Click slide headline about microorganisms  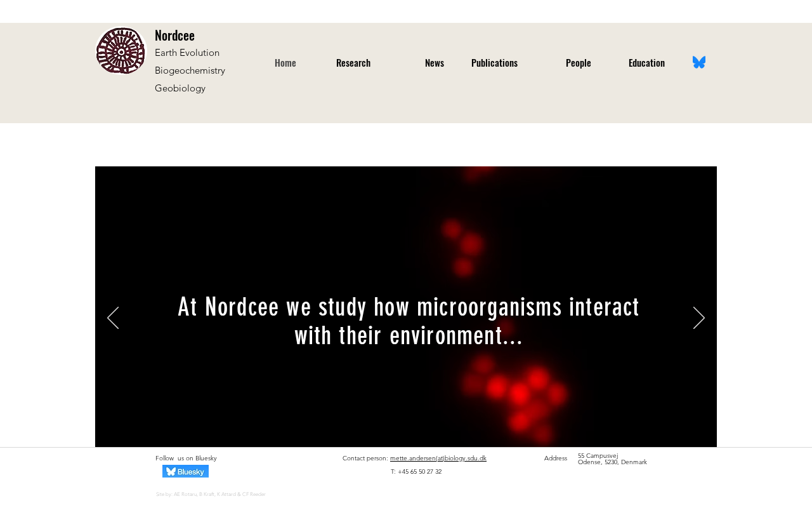point(409,321)
